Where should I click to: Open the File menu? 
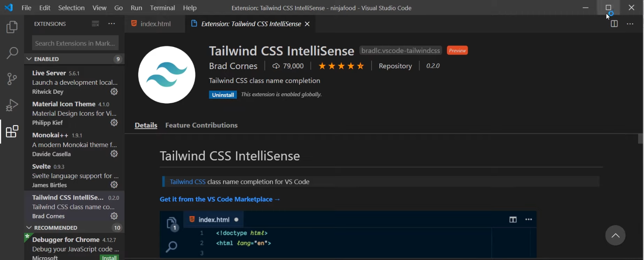point(26,8)
